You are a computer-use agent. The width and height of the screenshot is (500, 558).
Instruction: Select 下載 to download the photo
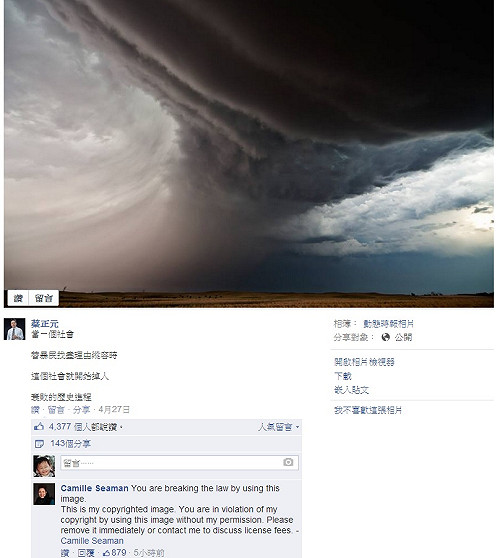point(343,376)
